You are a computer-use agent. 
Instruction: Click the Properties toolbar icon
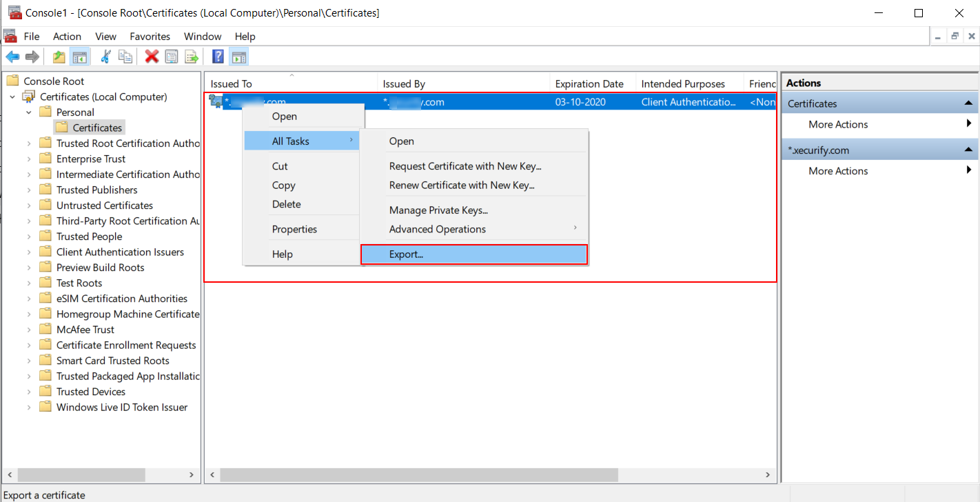click(171, 56)
